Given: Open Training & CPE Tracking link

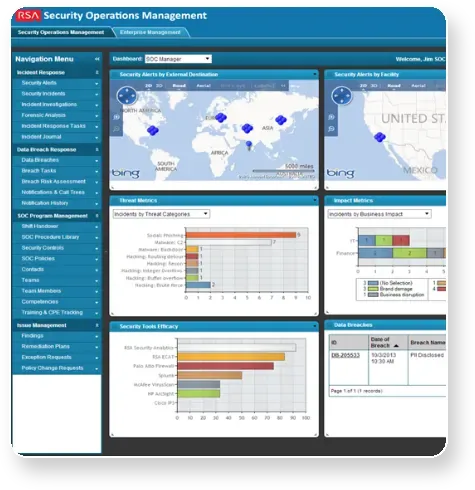Looking at the screenshot, I should 52,312.
